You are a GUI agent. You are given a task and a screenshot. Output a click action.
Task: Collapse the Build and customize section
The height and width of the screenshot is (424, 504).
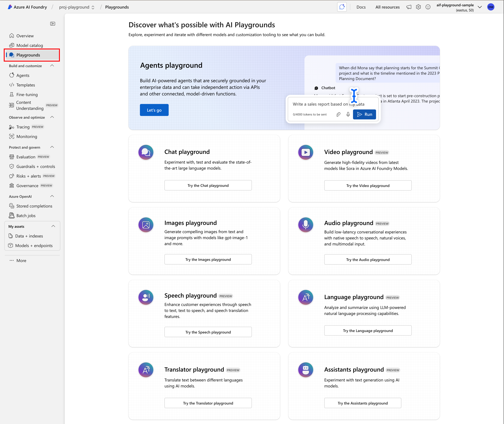(52, 66)
